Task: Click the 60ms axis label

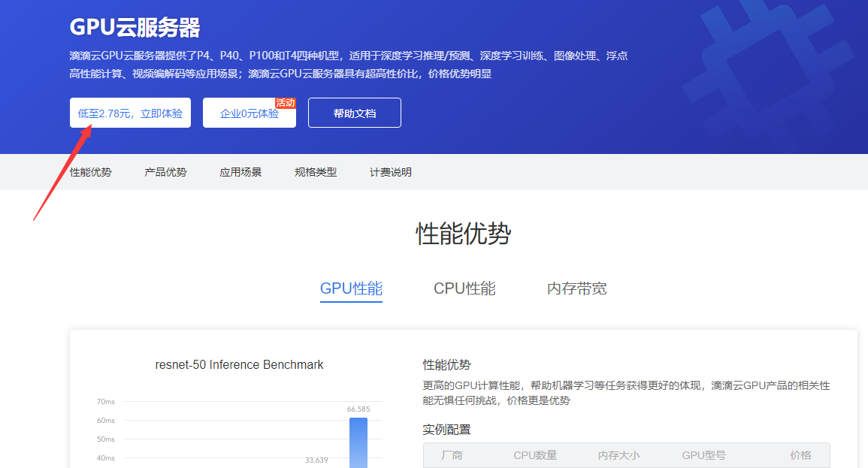Action: (x=106, y=421)
